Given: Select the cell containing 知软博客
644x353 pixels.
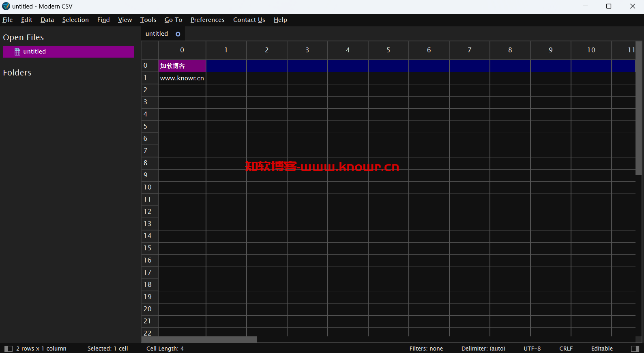Looking at the screenshot, I should 182,66.
